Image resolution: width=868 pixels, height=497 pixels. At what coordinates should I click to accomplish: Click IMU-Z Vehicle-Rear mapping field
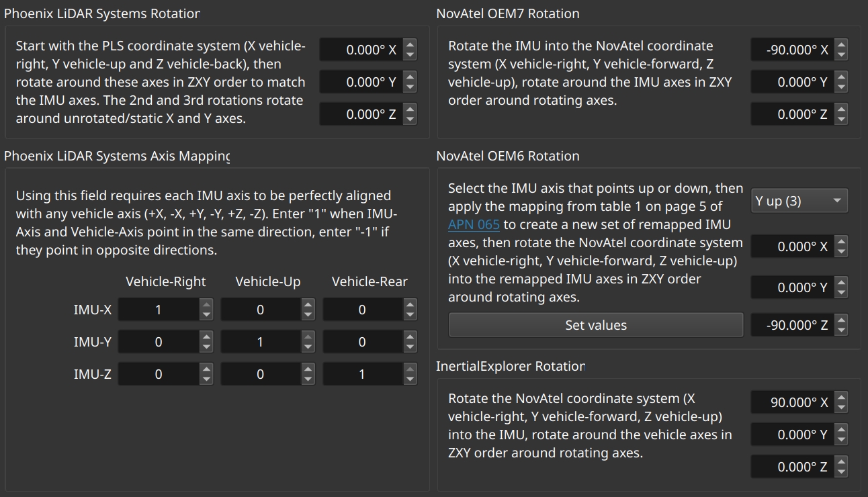click(x=363, y=374)
